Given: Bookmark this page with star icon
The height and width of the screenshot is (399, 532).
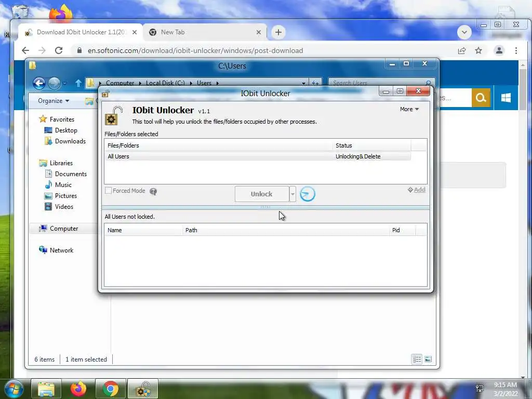Looking at the screenshot, I should (478, 50).
